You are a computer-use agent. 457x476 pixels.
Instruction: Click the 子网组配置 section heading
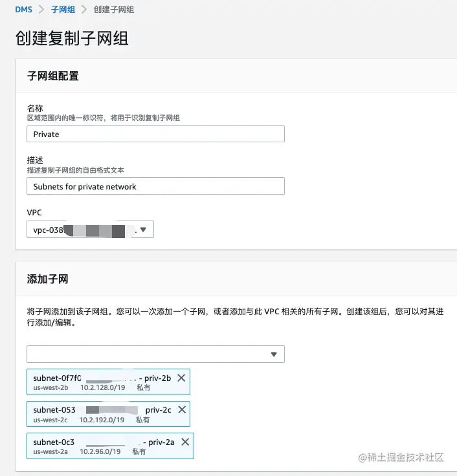(53, 76)
